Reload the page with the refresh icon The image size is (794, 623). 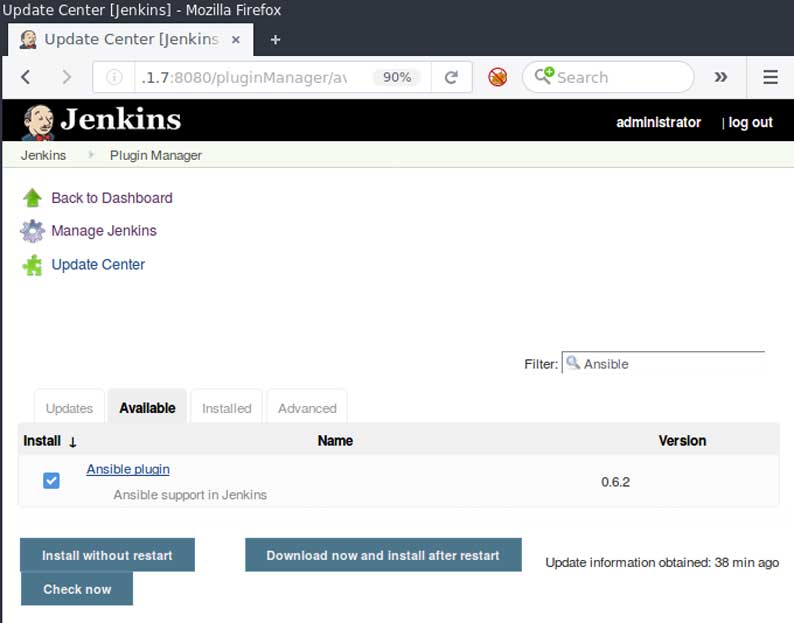pyautogui.click(x=451, y=77)
